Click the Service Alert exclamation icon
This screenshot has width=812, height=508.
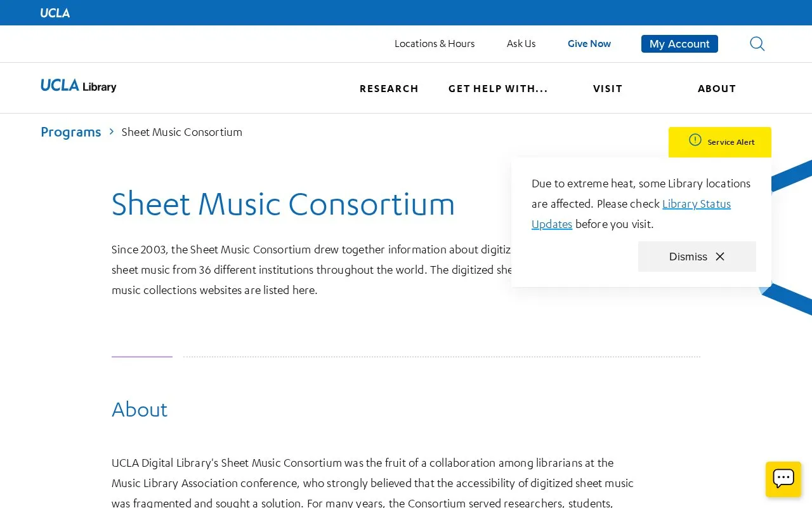pyautogui.click(x=695, y=140)
